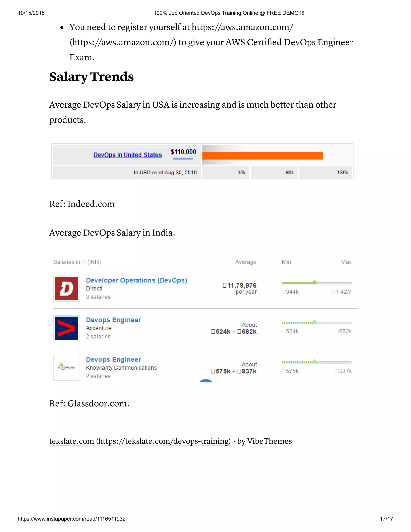This screenshot has height=532, width=411.
Task: Click the Directi company logo icon
Action: click(66, 289)
